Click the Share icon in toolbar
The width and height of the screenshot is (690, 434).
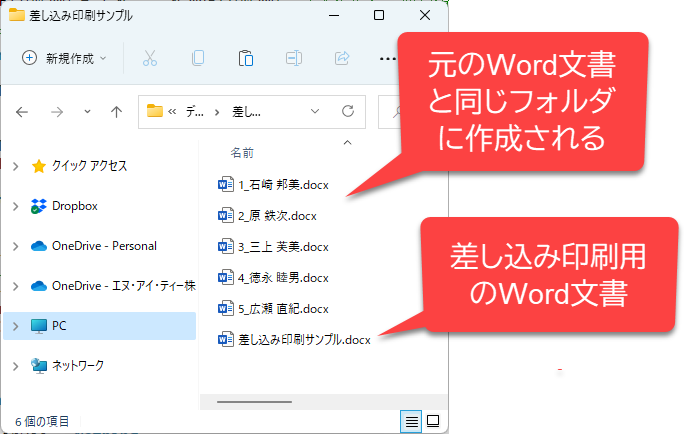[x=342, y=58]
